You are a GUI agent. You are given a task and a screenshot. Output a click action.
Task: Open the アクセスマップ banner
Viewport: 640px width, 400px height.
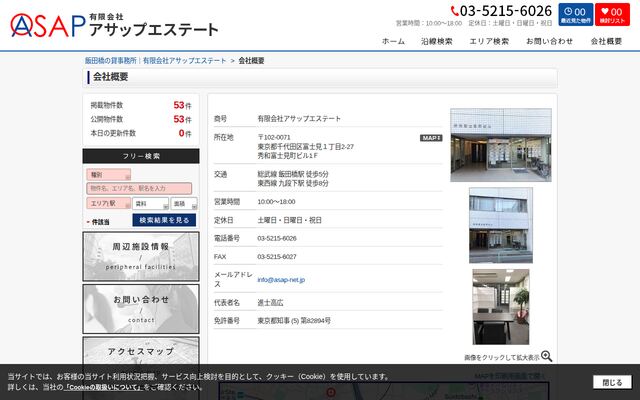[x=141, y=351]
